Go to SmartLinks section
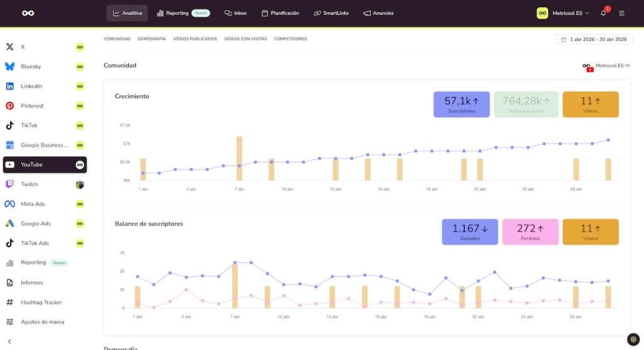644x350 pixels. [331, 13]
